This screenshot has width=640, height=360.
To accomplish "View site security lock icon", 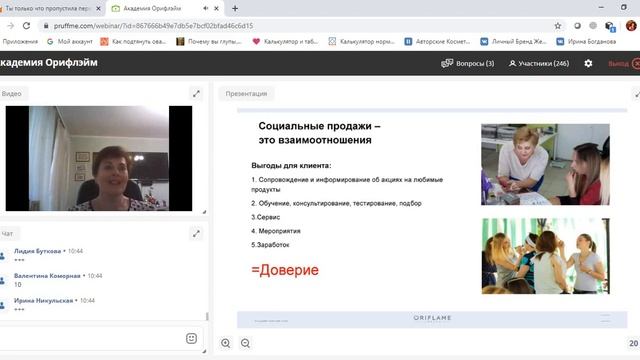I will tap(46, 26).
